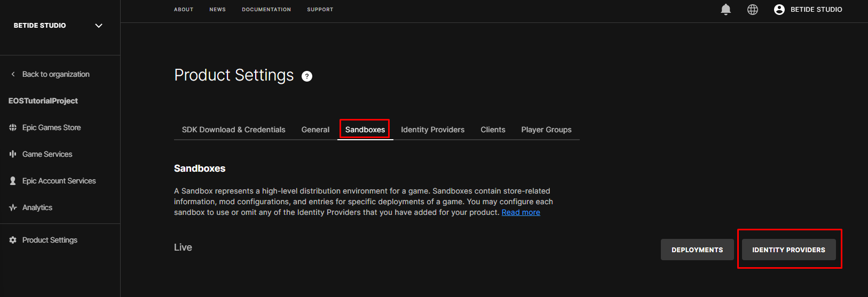The width and height of the screenshot is (868, 297).
Task: Click the Epic Games Store sidebar icon
Action: (13, 127)
